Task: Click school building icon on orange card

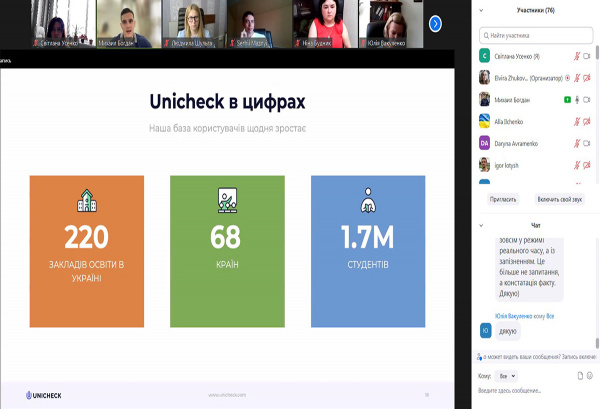Action: pos(87,200)
